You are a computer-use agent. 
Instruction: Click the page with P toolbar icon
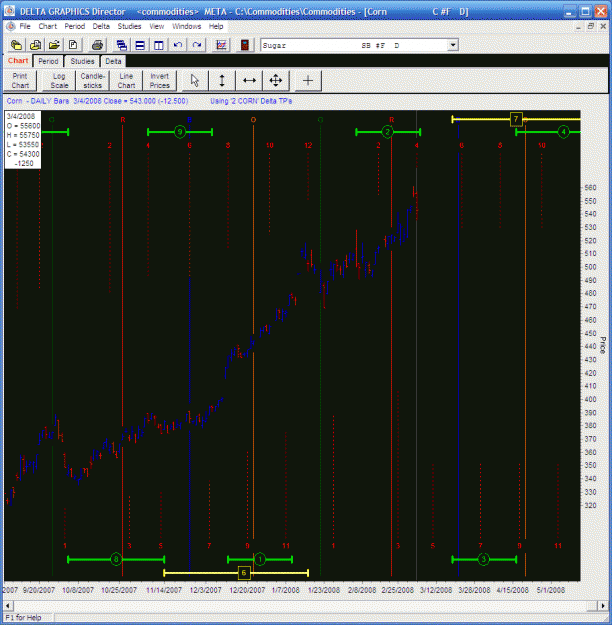pyautogui.click(x=73, y=45)
